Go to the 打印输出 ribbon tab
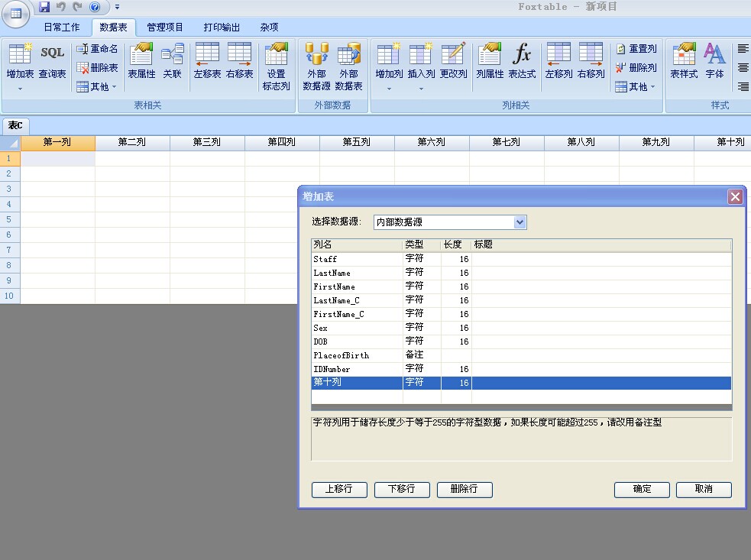The width and height of the screenshot is (751, 560). click(x=222, y=28)
